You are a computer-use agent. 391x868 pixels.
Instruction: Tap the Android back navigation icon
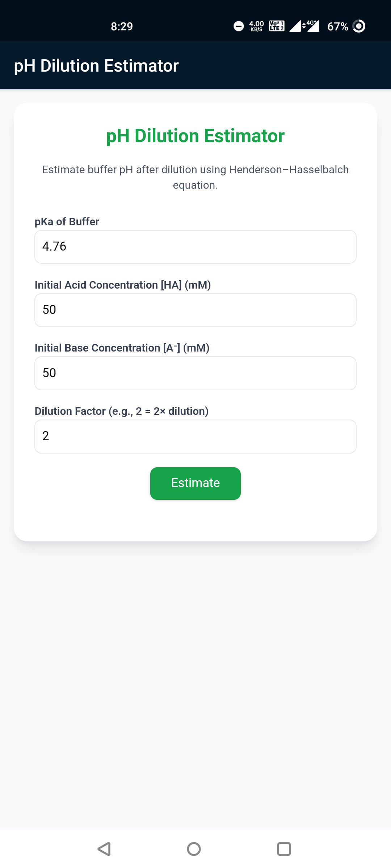104,849
